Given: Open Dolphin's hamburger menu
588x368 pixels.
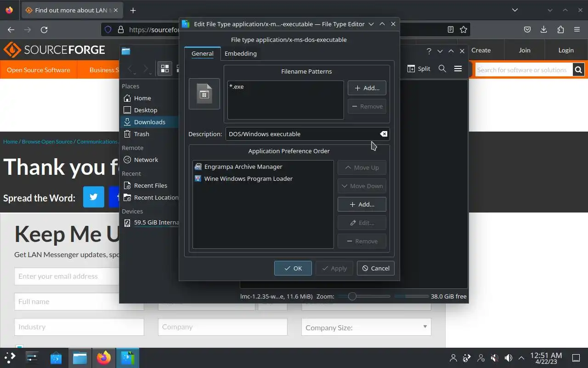Looking at the screenshot, I should 458,69.
